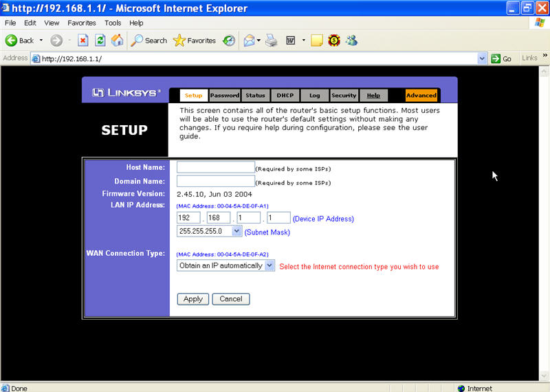The image size is (550, 392).
Task: Open the Favorites menu
Action: pos(82,23)
